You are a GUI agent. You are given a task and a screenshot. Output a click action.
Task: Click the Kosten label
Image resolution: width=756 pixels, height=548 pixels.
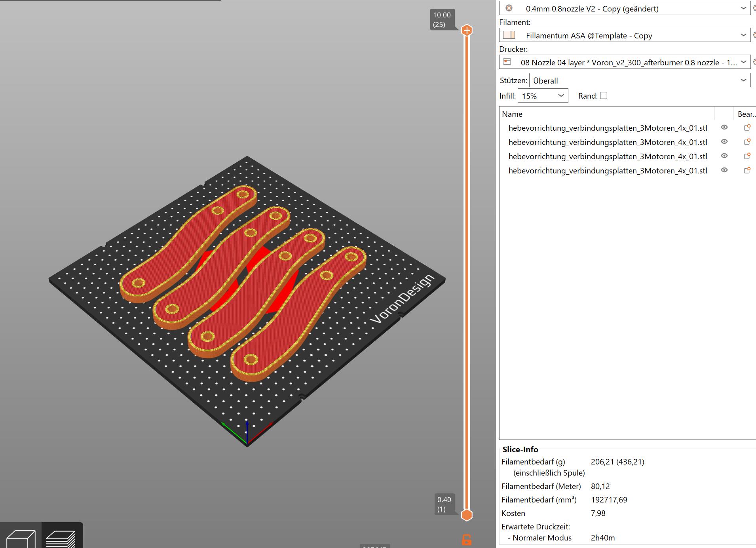513,513
